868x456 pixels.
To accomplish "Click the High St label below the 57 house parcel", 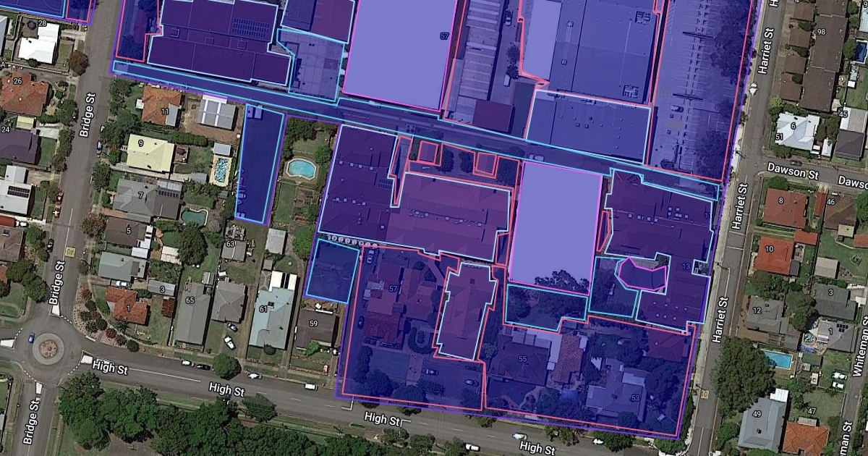I will pos(382,418).
